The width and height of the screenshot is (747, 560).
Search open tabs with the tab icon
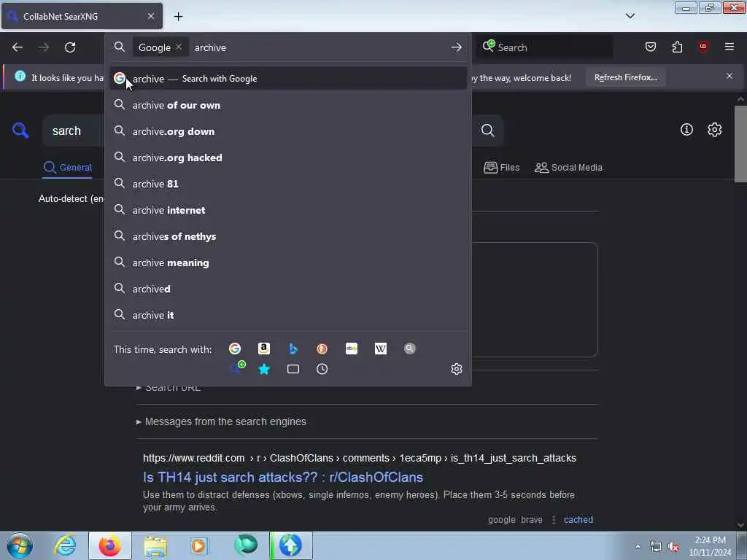293,369
